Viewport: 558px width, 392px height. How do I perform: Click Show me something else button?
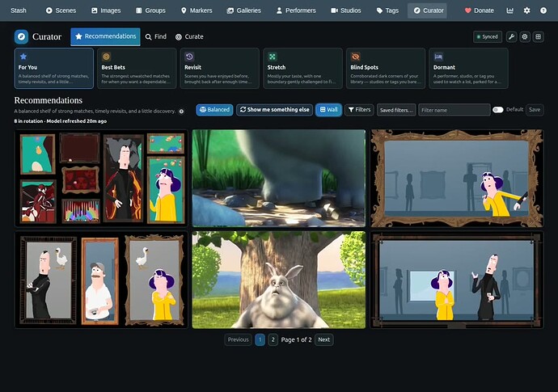(274, 110)
